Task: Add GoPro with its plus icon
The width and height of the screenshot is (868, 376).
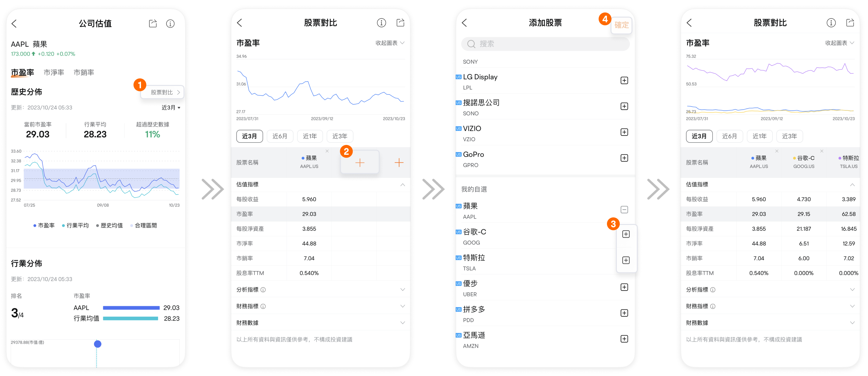Action: coord(624,158)
